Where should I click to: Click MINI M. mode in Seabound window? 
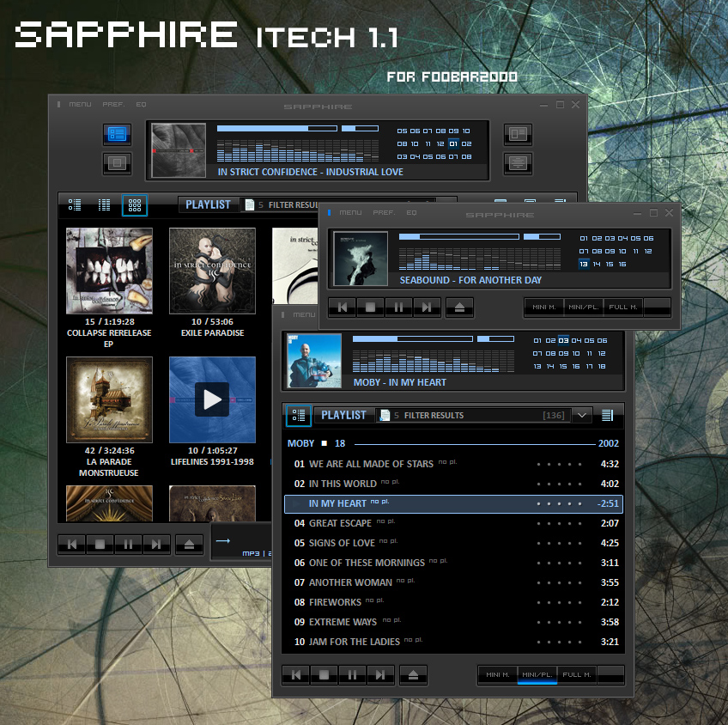(x=544, y=307)
